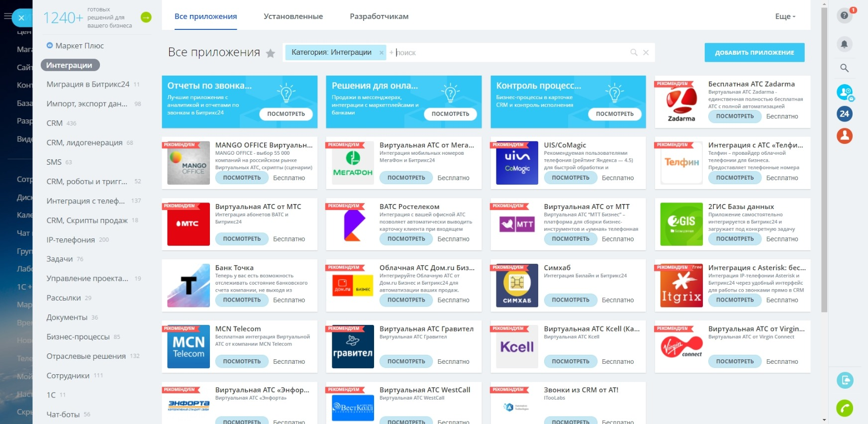Click the green arrow next to 1240+ solutions
868x424 pixels.
pos(146,17)
